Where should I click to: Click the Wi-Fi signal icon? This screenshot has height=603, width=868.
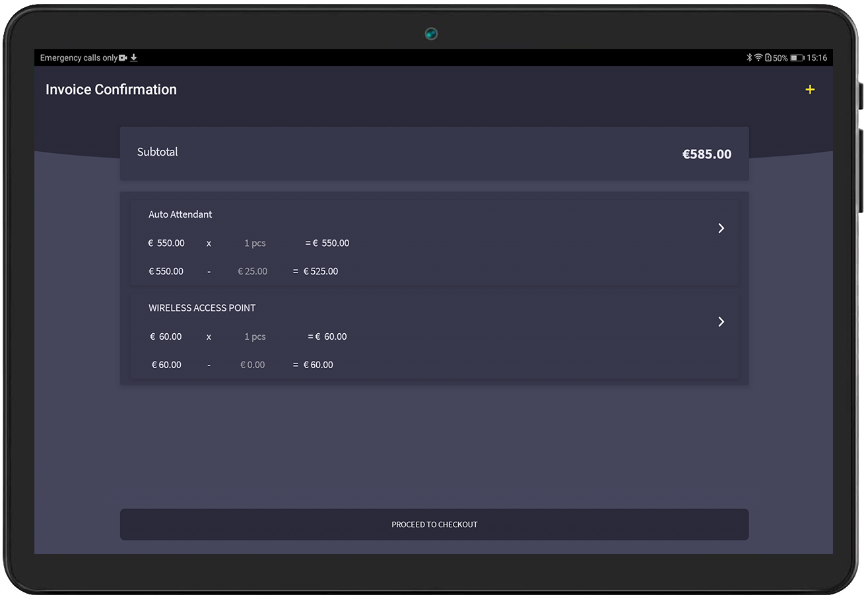pos(758,58)
